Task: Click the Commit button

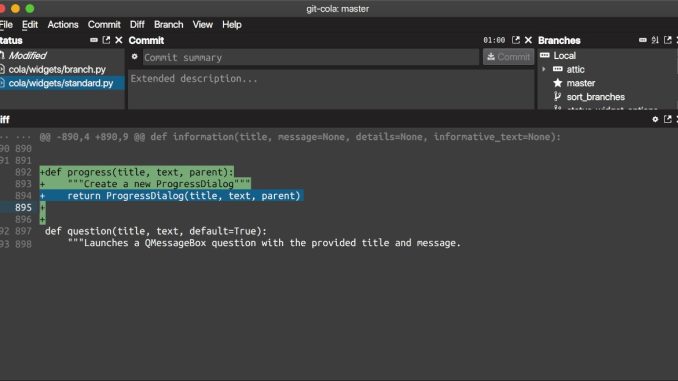Action: coord(508,57)
